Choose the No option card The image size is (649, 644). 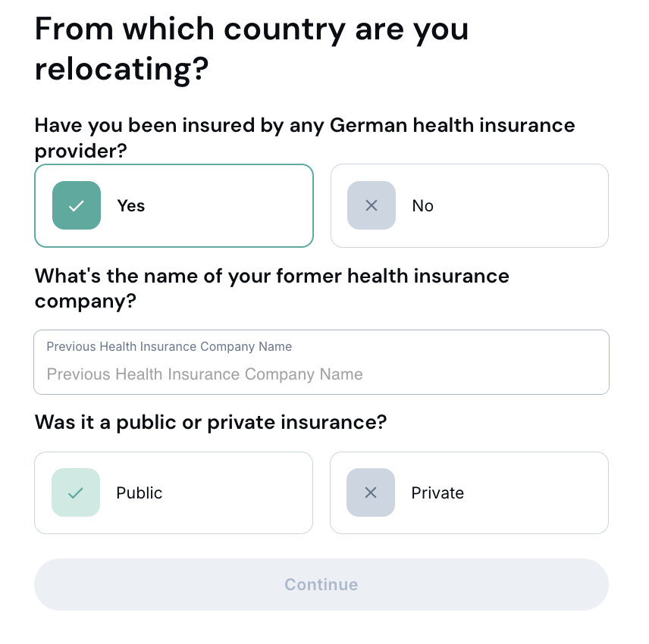469,205
